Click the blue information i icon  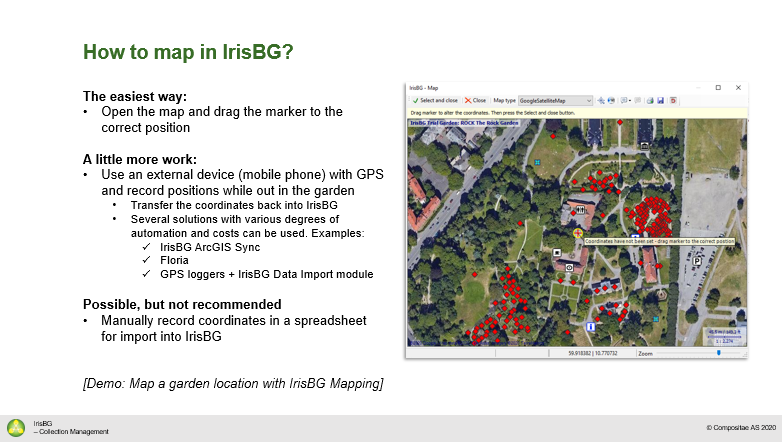click(x=591, y=327)
